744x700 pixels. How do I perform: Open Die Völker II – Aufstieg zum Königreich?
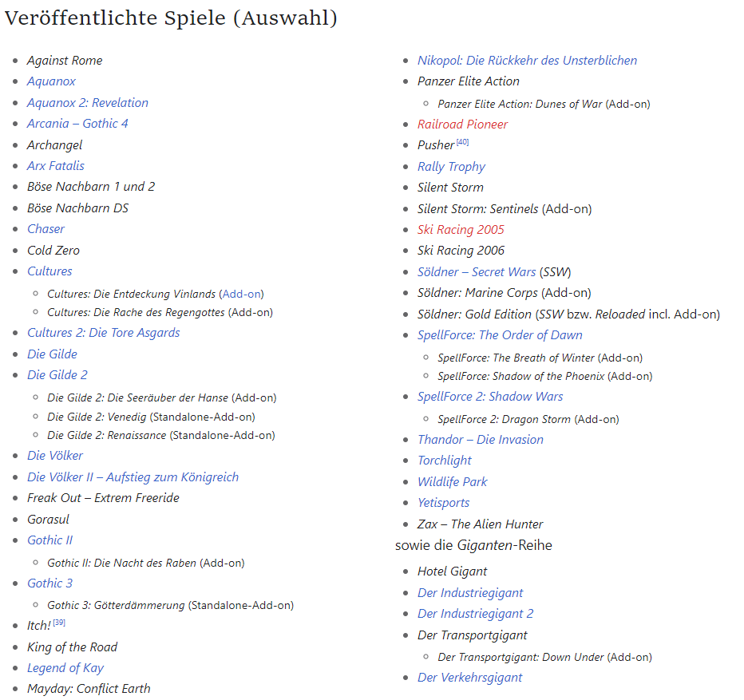click(x=133, y=477)
